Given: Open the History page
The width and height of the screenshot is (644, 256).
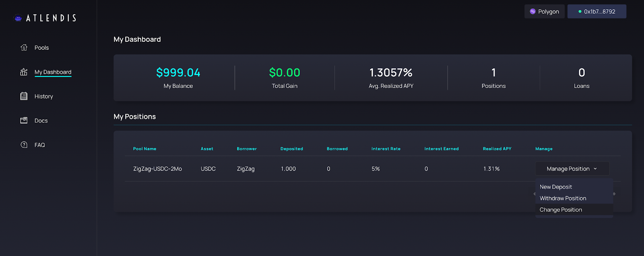Looking at the screenshot, I should pyautogui.click(x=43, y=96).
